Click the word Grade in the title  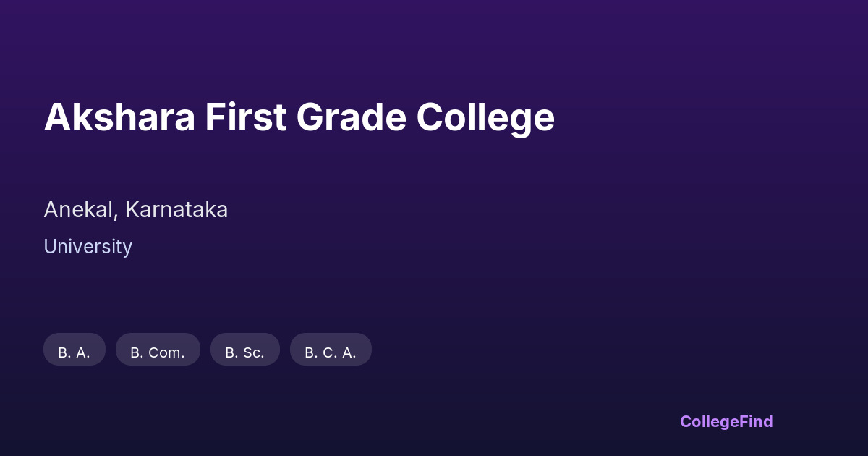[x=351, y=117]
